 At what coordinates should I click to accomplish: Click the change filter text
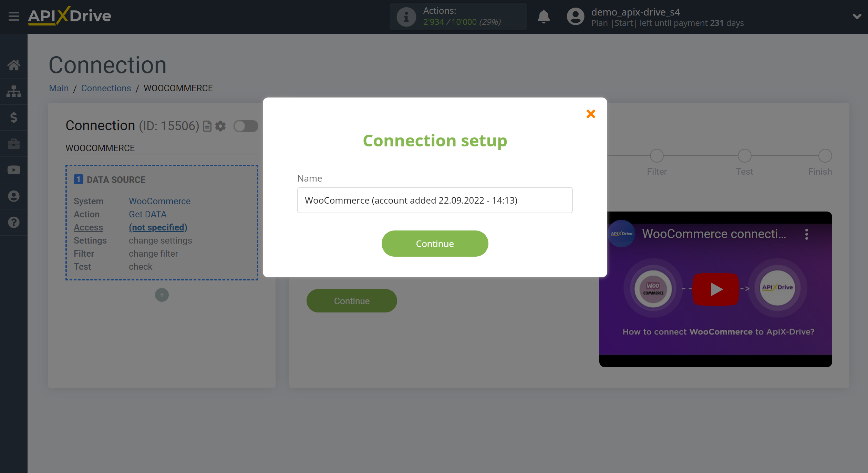[x=153, y=254]
